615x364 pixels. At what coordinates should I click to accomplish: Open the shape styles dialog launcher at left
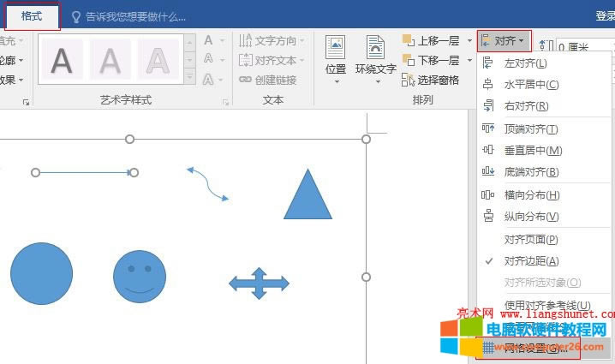click(26, 103)
